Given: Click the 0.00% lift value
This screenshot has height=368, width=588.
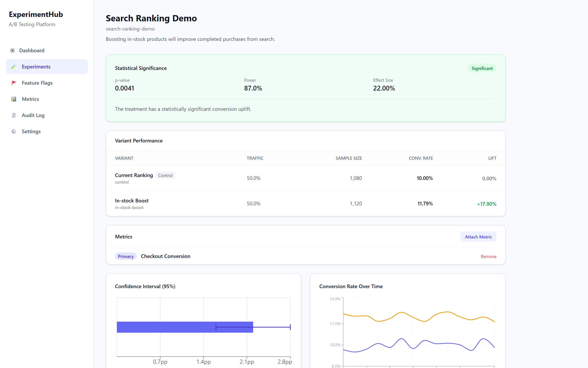Looking at the screenshot, I should (489, 178).
